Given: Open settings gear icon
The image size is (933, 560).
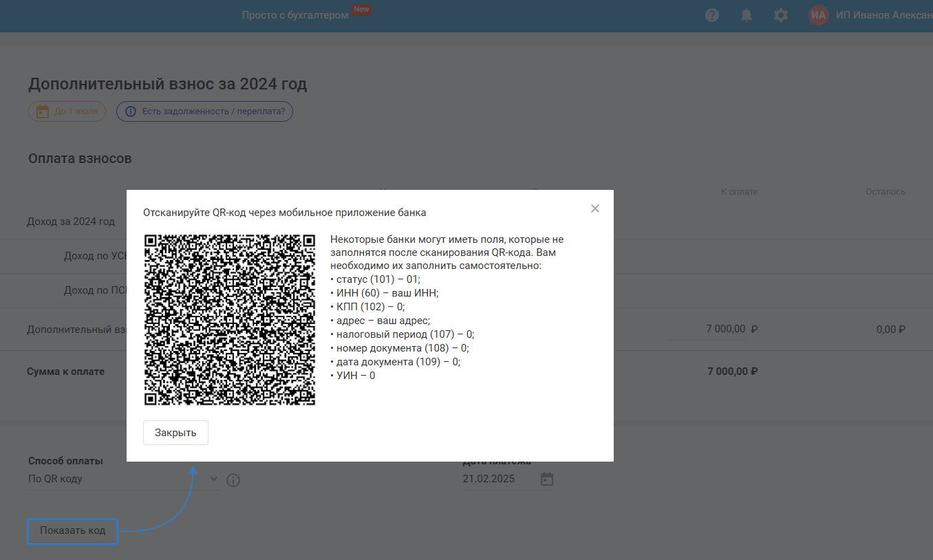Looking at the screenshot, I should (781, 15).
